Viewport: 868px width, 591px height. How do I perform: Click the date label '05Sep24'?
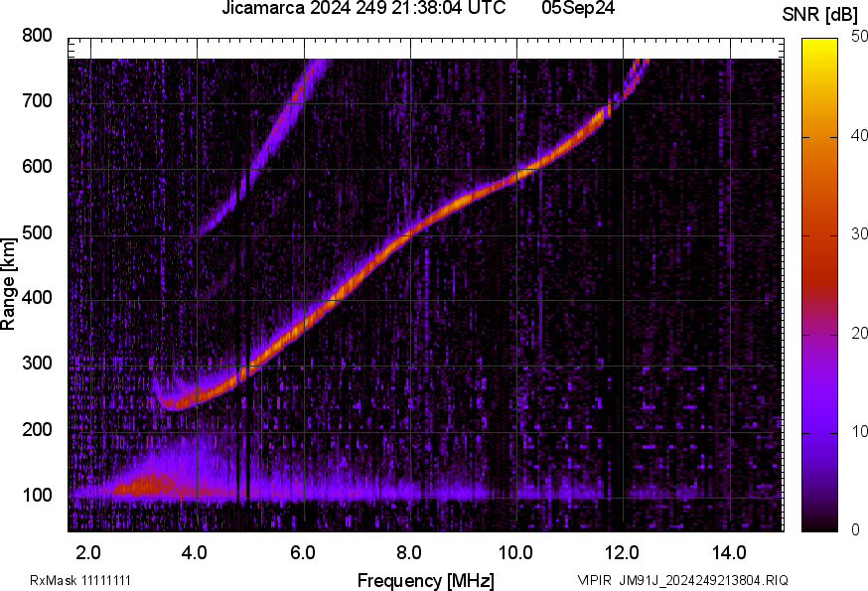(578, 8)
